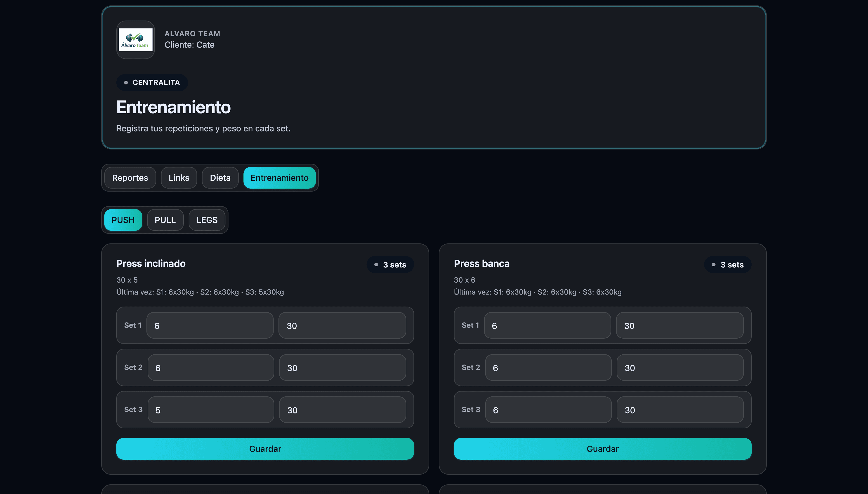Viewport: 868px width, 494px height.
Task: Edit Press inclinado Set 3 reps field
Action: click(x=210, y=410)
